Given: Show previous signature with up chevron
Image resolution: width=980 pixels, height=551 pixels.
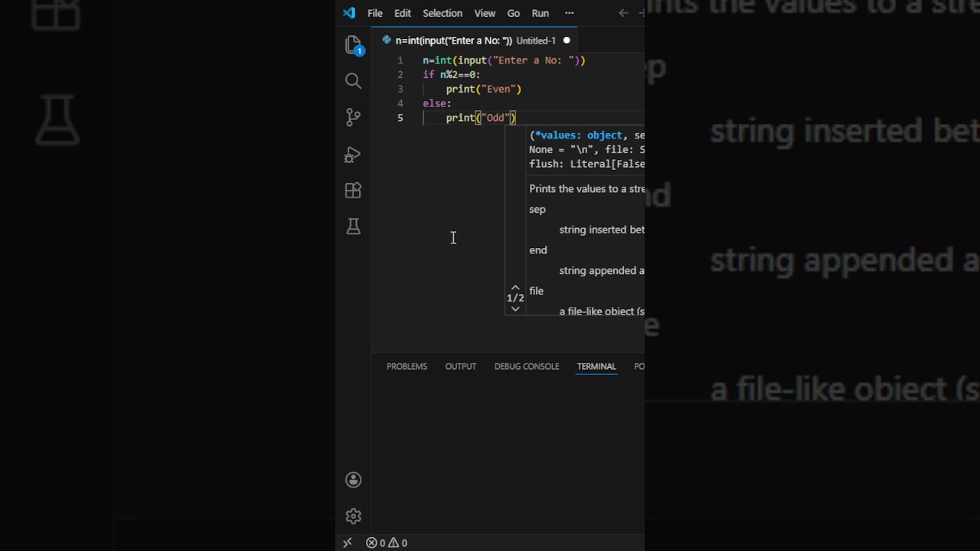Looking at the screenshot, I should 515,288.
